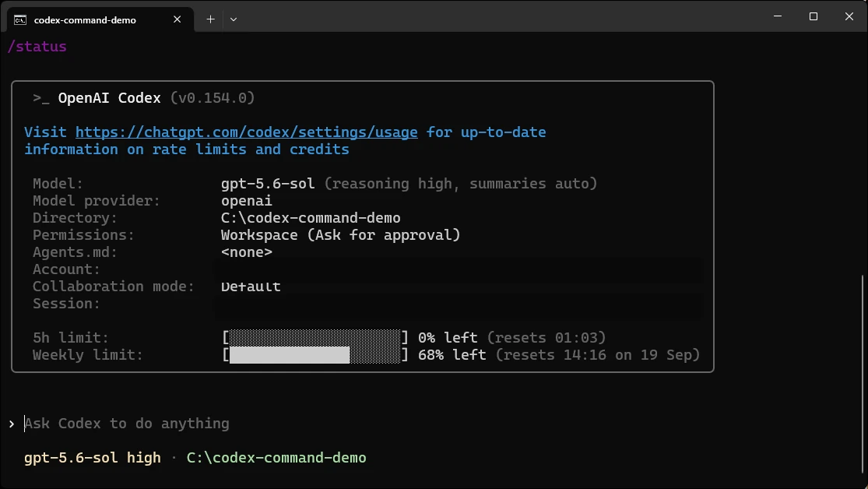Click the gpt-5.6-sol high footer text
868x489 pixels.
[93, 458]
